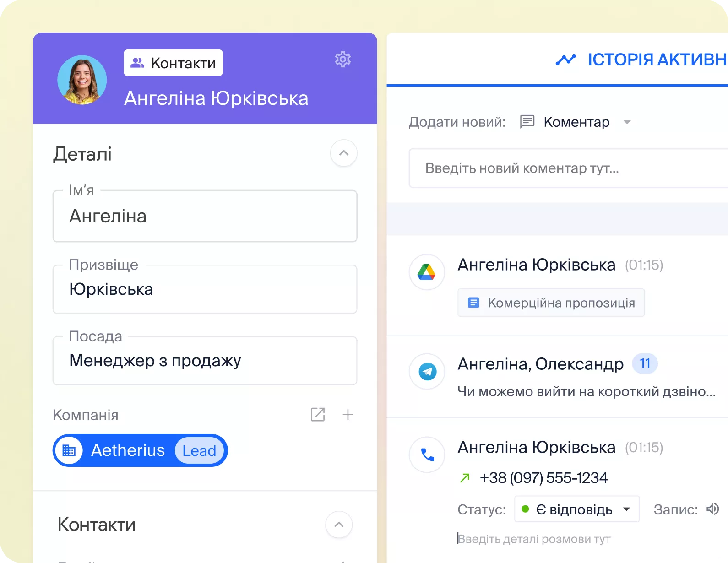Click the Lead tag on Aetherius

point(199,450)
